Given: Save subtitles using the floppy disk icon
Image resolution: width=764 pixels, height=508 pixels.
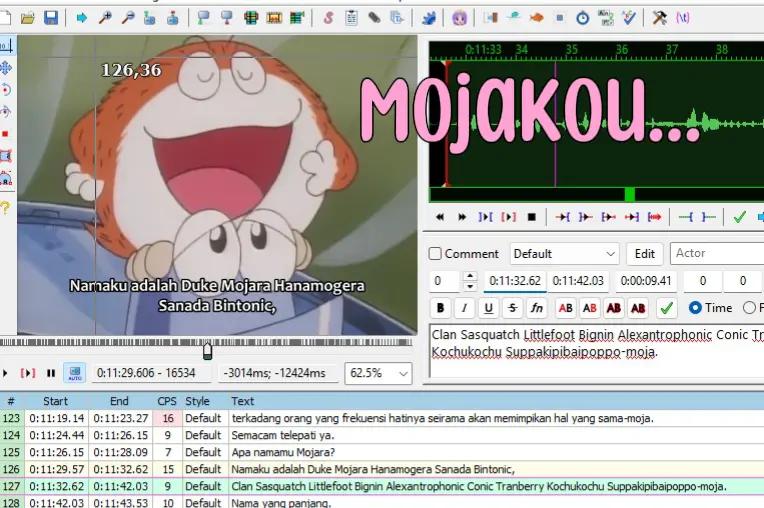Looking at the screenshot, I should 51,19.
